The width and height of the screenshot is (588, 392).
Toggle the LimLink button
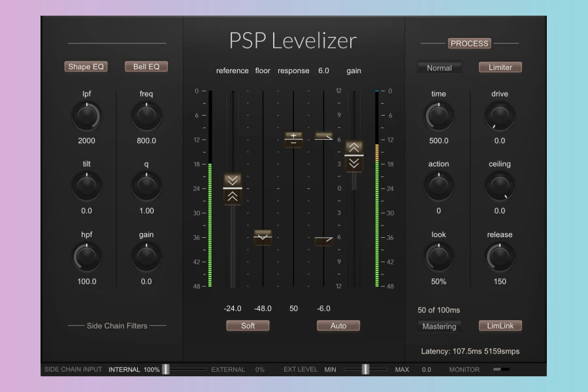pyautogui.click(x=500, y=325)
